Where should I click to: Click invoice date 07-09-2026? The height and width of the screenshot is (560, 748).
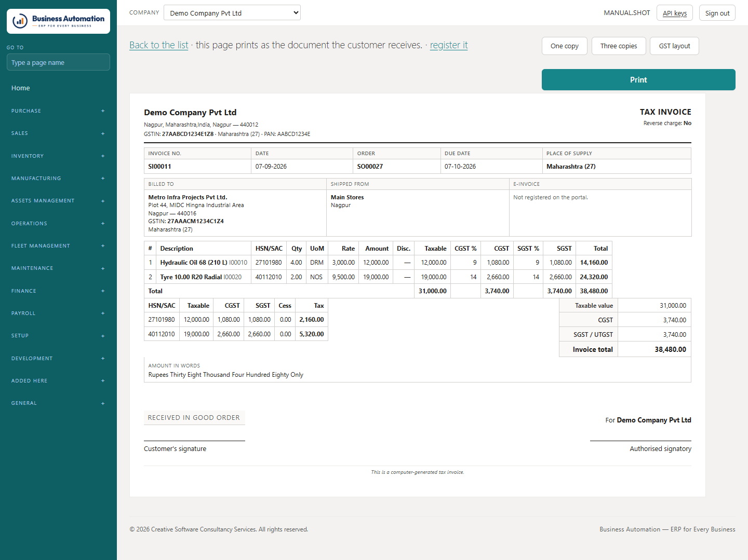tap(271, 167)
